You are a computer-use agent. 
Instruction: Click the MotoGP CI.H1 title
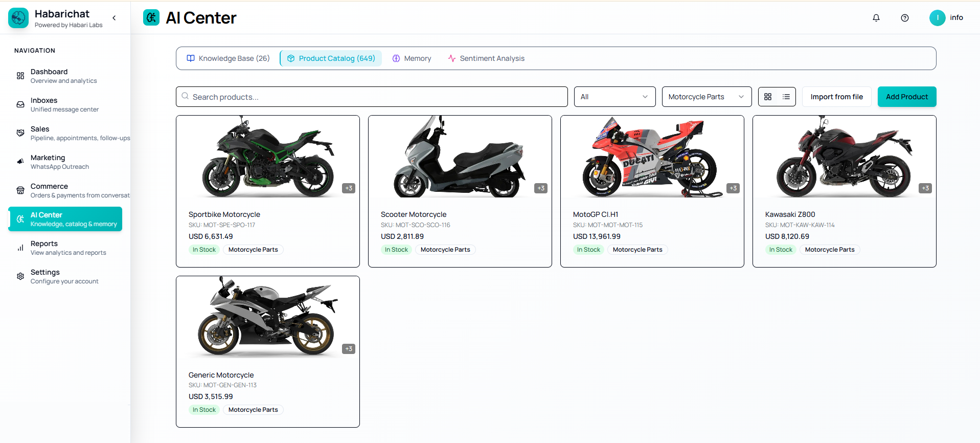click(596, 214)
